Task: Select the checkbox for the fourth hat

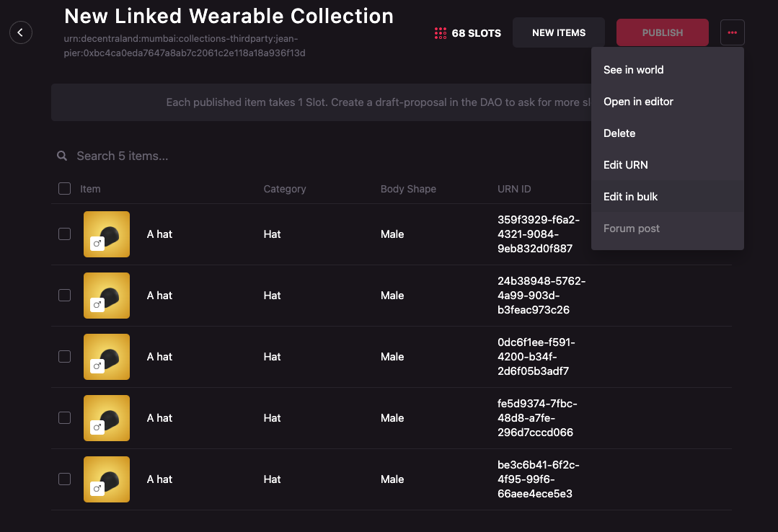Action: click(x=64, y=418)
